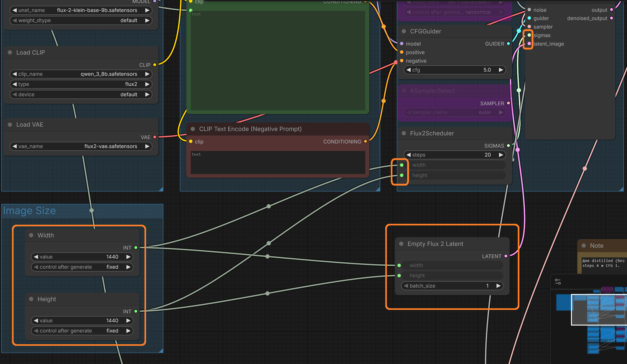The image size is (627, 364).
Task: Click the sigmas input port on the sampler node
Action: [x=529, y=35]
